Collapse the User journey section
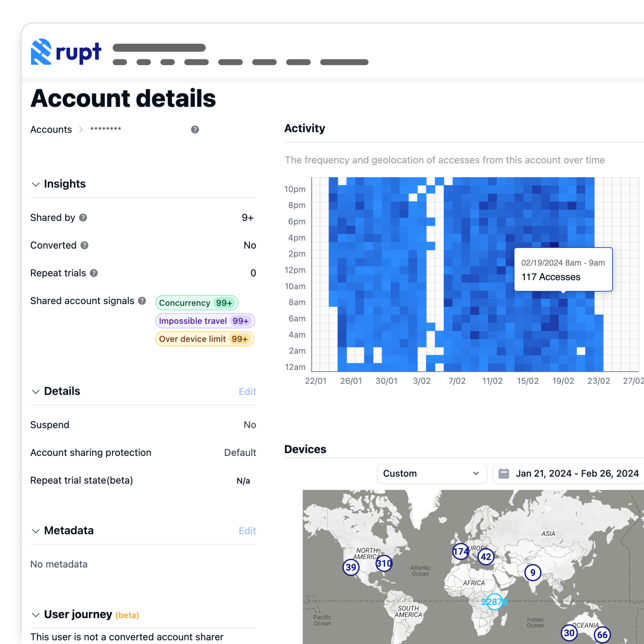This screenshot has height=644, width=644. pyautogui.click(x=36, y=615)
